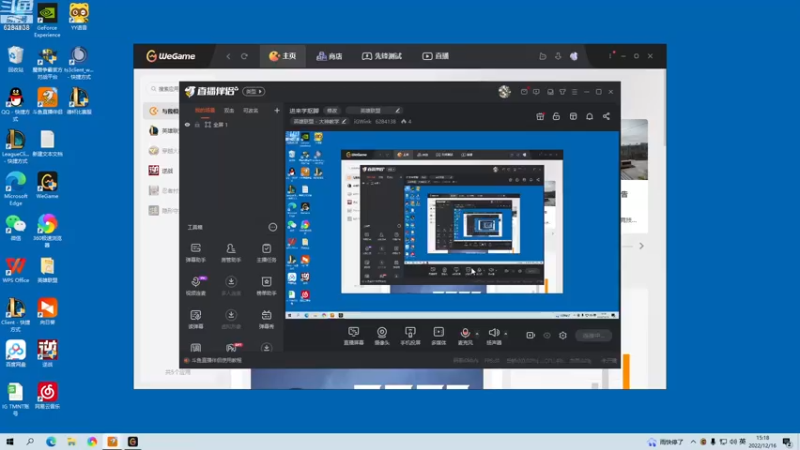Image resolution: width=800 pixels, height=450 pixels.
Task: Open message icon with red dot in title bar
Action: [524, 91]
